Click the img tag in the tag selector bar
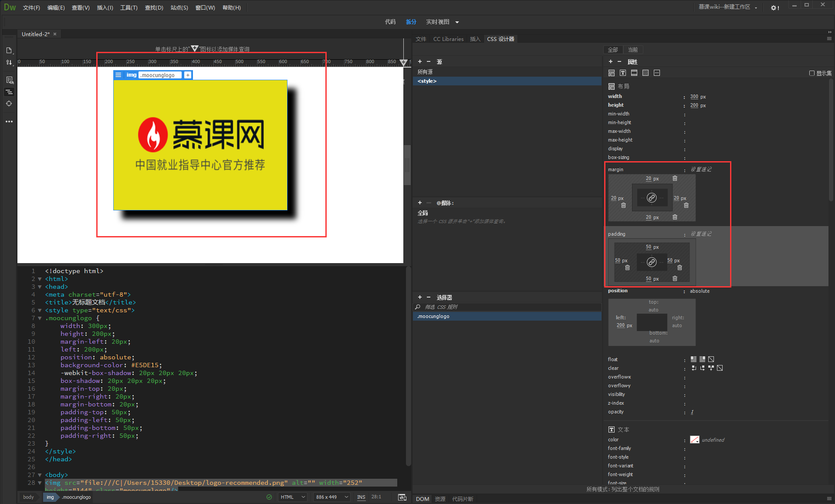 (50, 497)
